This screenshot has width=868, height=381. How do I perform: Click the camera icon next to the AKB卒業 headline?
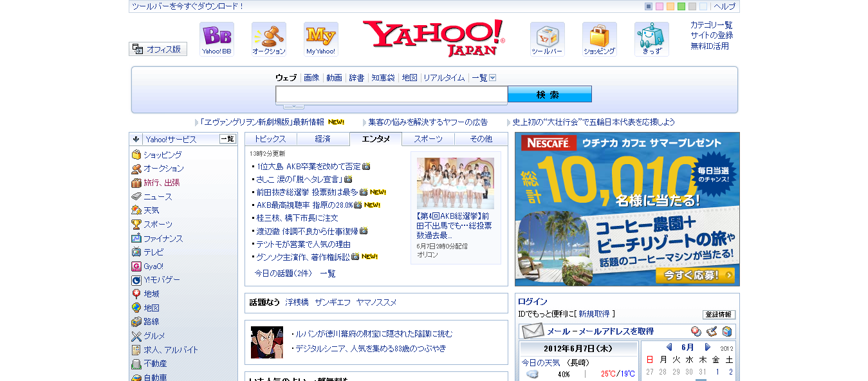(366, 167)
